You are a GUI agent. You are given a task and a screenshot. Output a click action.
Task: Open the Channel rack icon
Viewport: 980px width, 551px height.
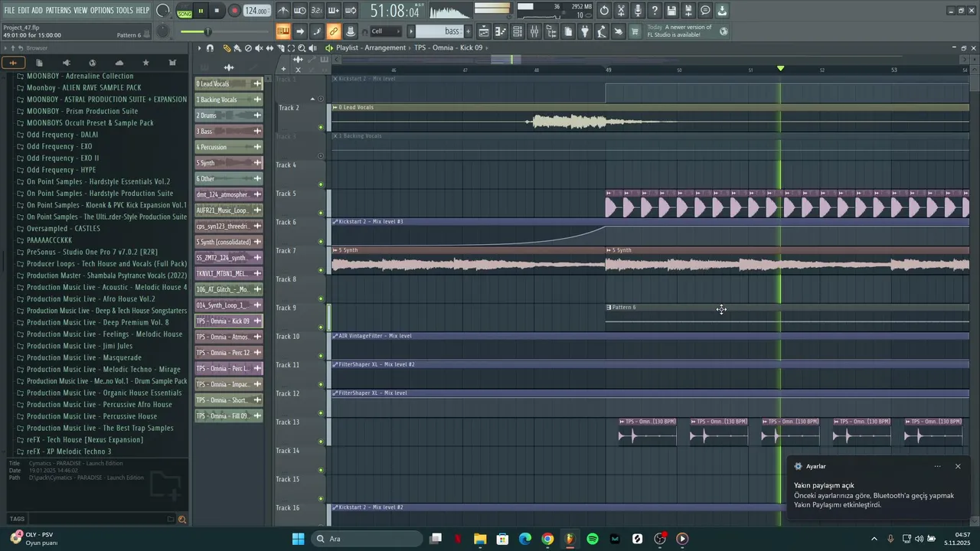coord(518,31)
